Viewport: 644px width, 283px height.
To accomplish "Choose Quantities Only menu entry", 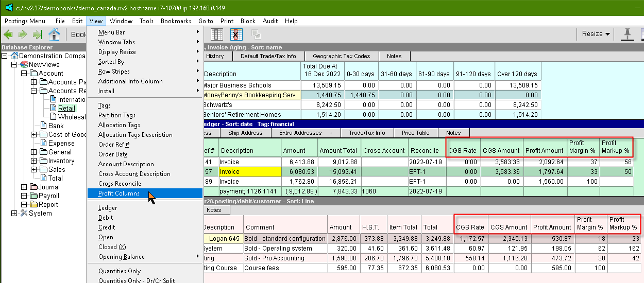I will tap(120, 271).
